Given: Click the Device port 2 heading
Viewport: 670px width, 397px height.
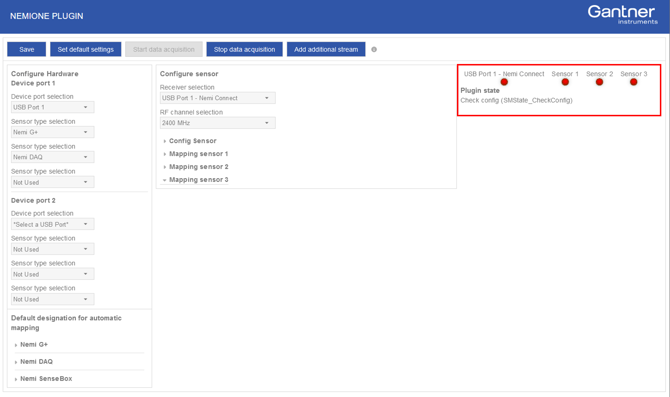Looking at the screenshot, I should (33, 200).
